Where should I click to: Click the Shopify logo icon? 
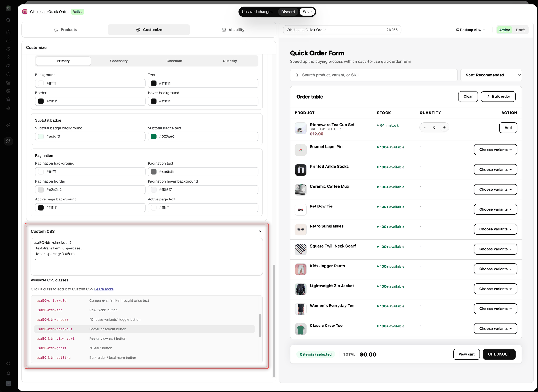[x=8, y=8]
